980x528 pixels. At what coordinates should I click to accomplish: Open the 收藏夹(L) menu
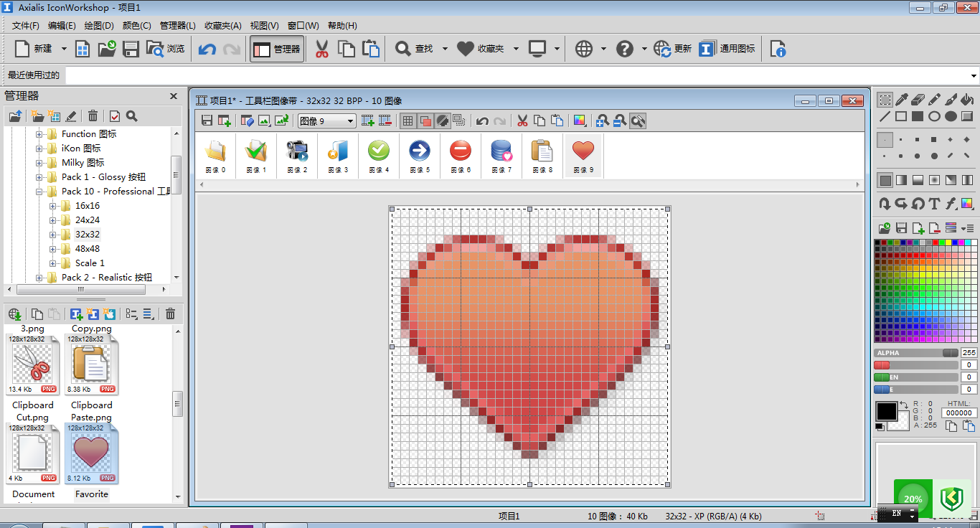tap(222, 26)
